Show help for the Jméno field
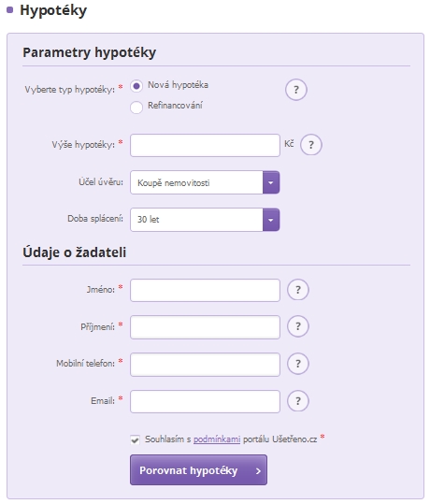430x504 pixels. pyautogui.click(x=298, y=290)
